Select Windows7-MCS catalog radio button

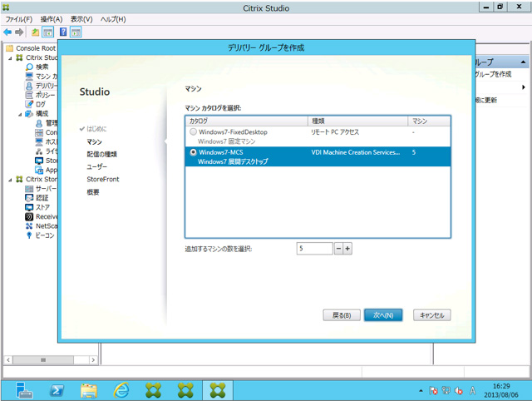193,152
